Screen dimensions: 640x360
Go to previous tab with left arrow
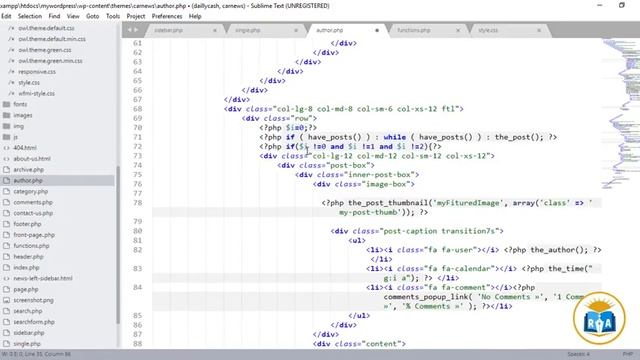pyautogui.click(x=129, y=30)
